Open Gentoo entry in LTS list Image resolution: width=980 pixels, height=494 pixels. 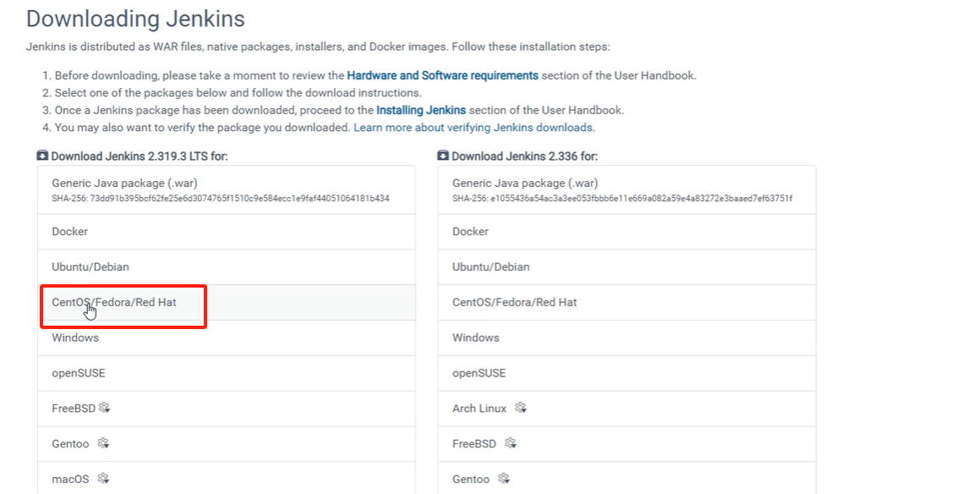click(227, 444)
